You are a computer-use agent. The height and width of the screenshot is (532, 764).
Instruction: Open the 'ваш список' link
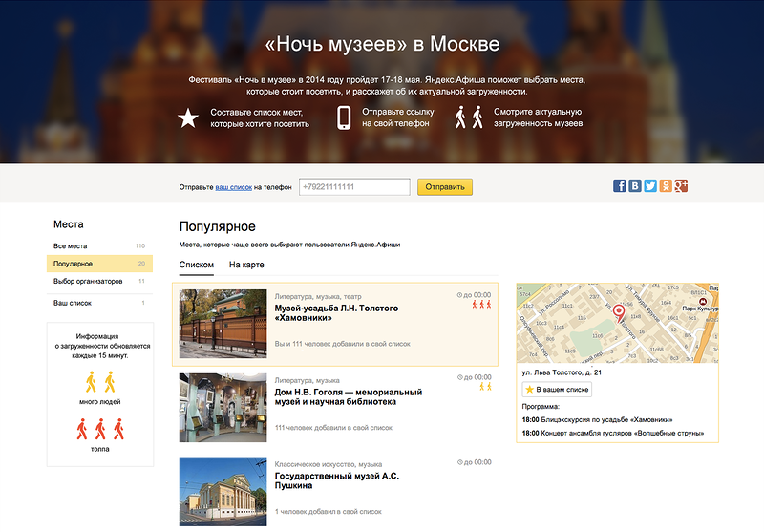pos(234,187)
